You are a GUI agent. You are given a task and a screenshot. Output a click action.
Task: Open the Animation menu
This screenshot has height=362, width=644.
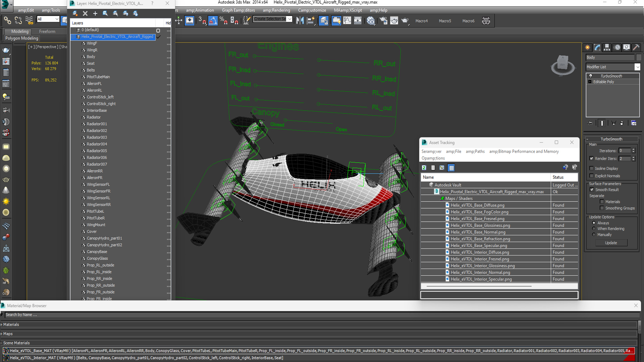click(x=200, y=10)
